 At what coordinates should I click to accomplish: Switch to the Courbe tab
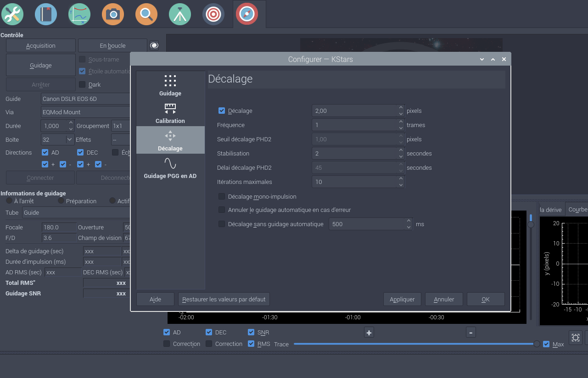[577, 209]
